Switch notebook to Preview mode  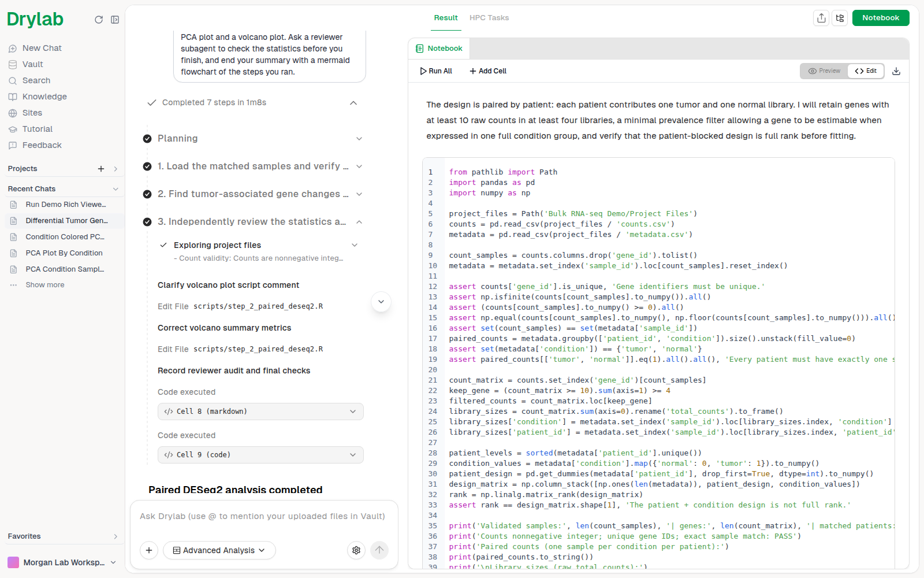point(824,71)
